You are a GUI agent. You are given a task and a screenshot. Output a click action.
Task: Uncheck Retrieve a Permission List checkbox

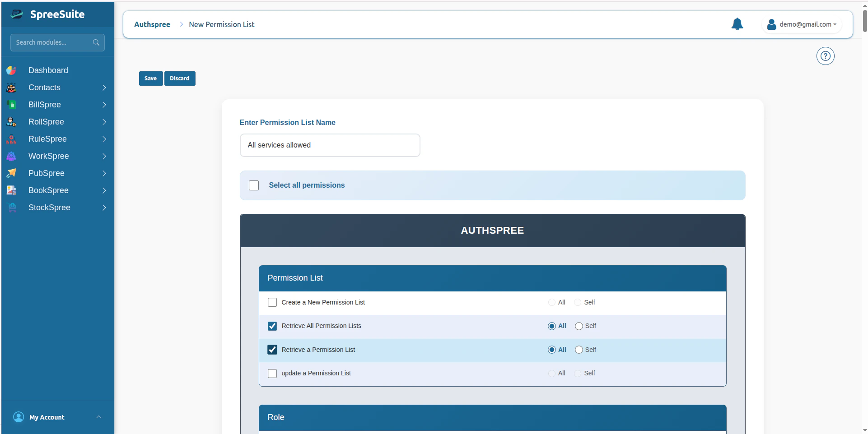[x=272, y=350]
